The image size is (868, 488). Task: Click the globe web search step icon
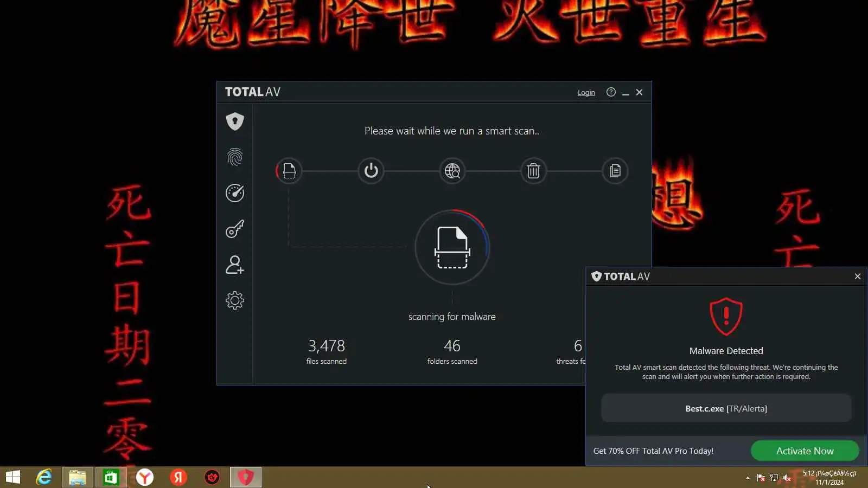[452, 171]
